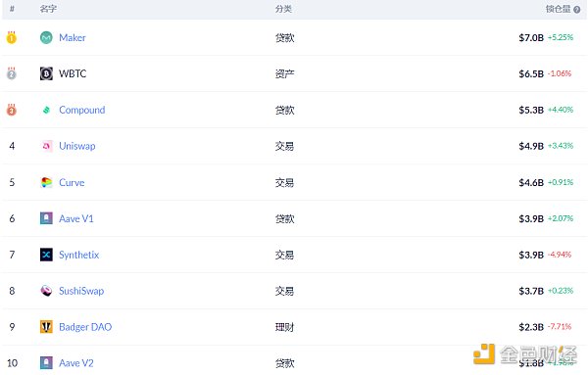Click the Curve rainbow logo icon

[46, 182]
